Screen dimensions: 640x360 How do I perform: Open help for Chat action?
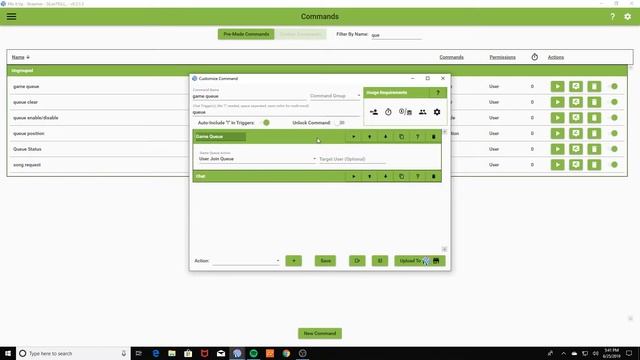pos(418,176)
